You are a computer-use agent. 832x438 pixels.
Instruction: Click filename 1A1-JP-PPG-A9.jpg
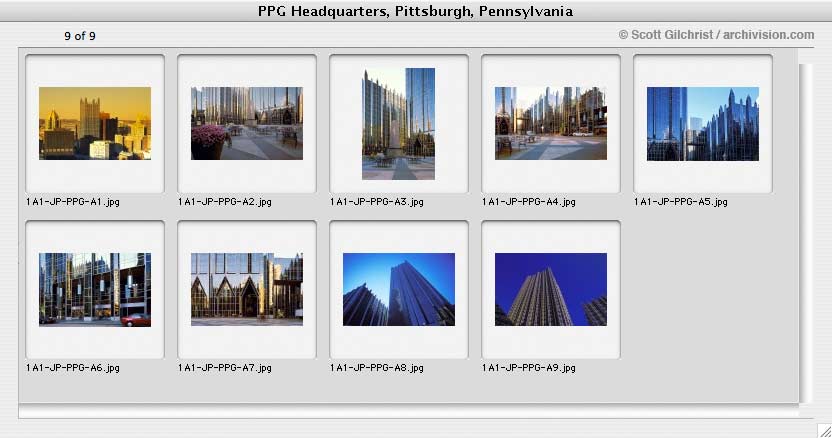(528, 367)
